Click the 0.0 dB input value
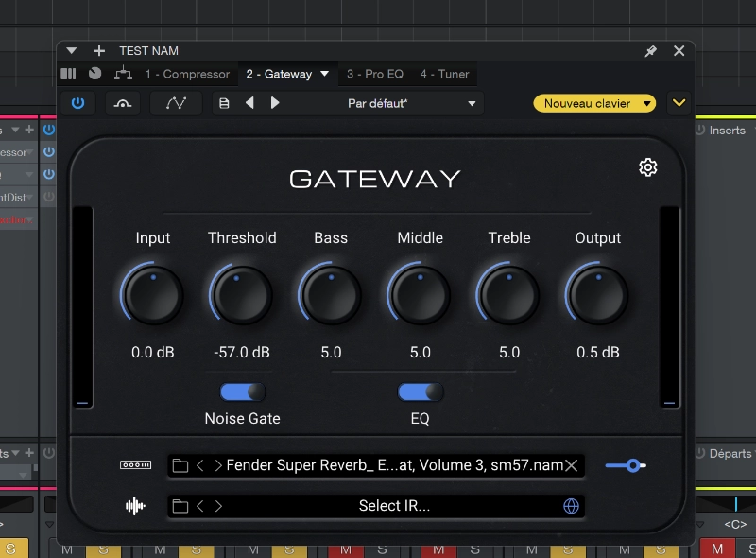Screen dimensions: 756x558 (152, 353)
